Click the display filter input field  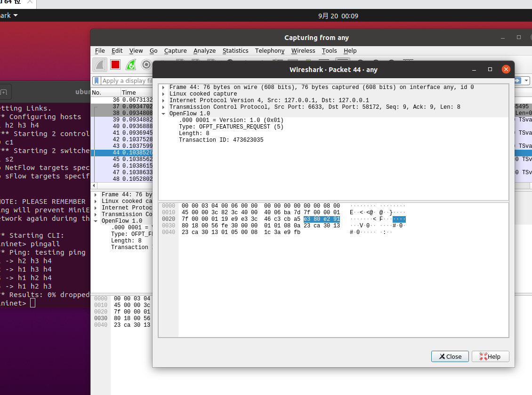coord(127,81)
